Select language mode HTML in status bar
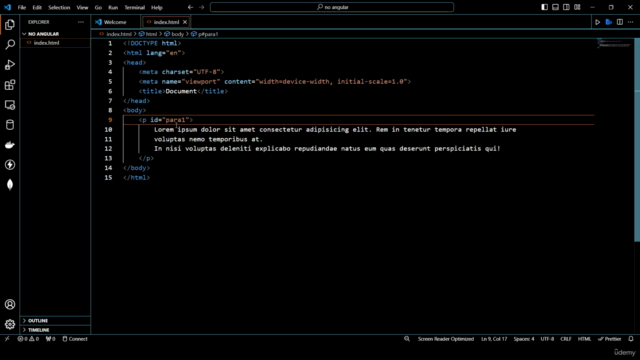Screen dimensions: 640x360 (584, 339)
